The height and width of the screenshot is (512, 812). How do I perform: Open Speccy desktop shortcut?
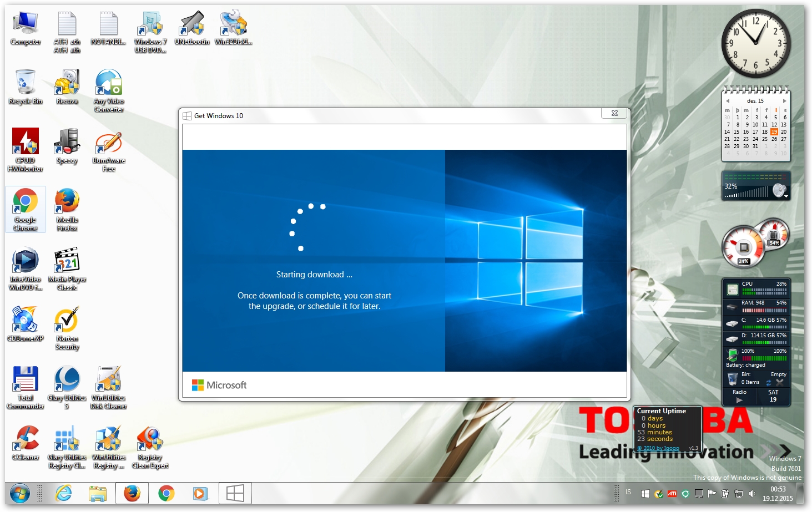67,146
